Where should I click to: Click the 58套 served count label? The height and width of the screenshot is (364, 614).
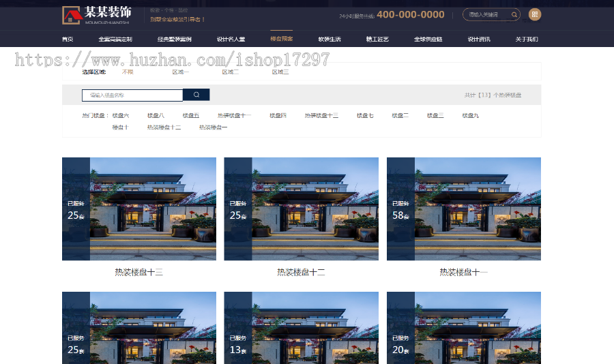point(400,215)
